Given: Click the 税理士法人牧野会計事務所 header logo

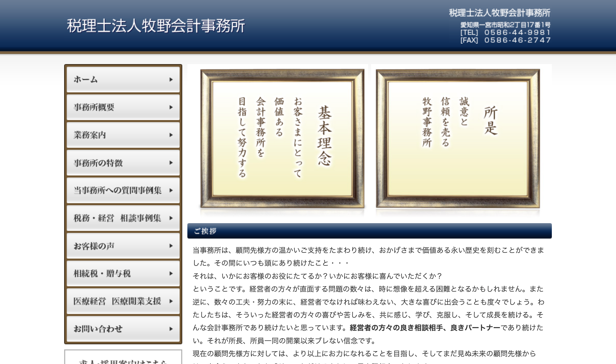Looking at the screenshot, I should point(156,26).
